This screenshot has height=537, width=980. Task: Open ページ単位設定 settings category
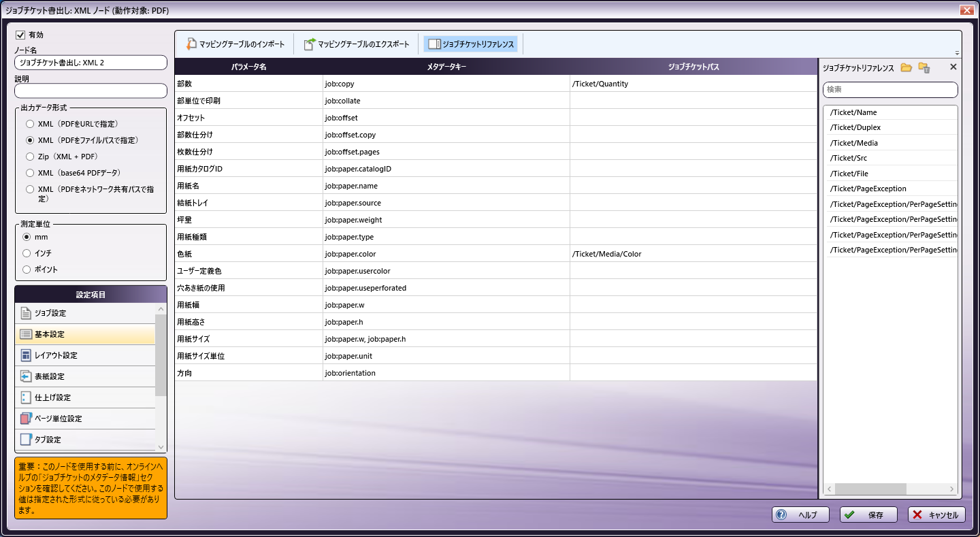[x=85, y=419]
